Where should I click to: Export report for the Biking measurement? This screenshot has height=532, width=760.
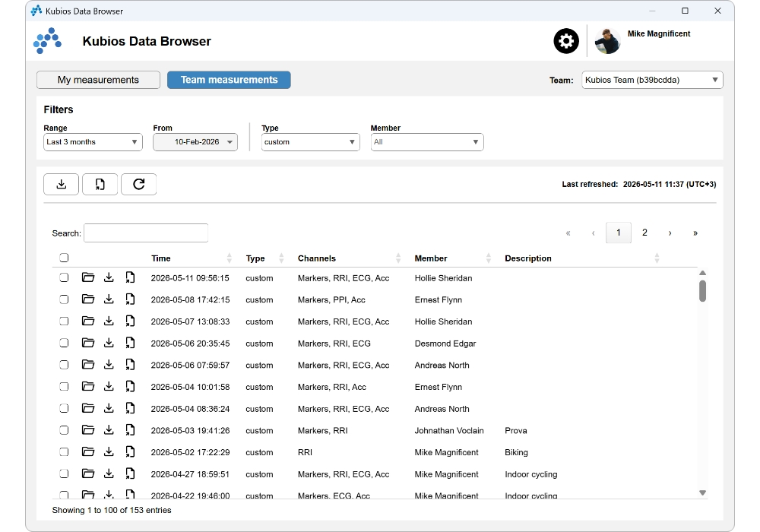[x=130, y=452]
